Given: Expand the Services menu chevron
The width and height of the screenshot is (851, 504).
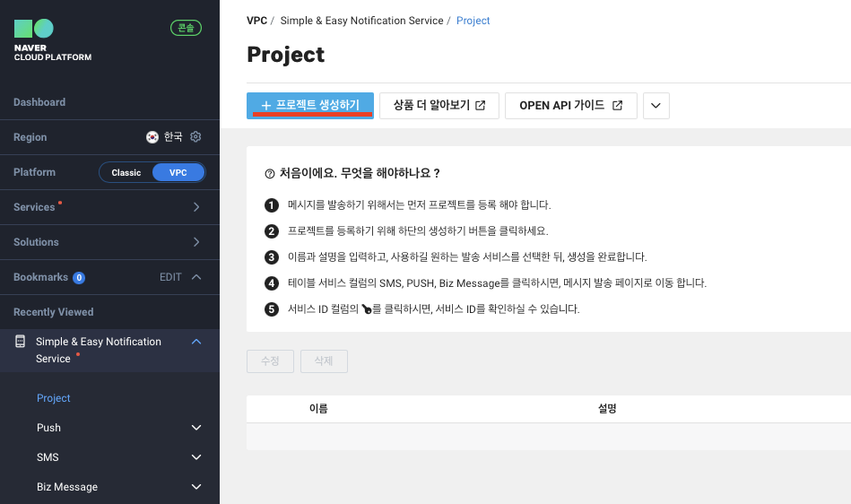Looking at the screenshot, I should coord(196,207).
